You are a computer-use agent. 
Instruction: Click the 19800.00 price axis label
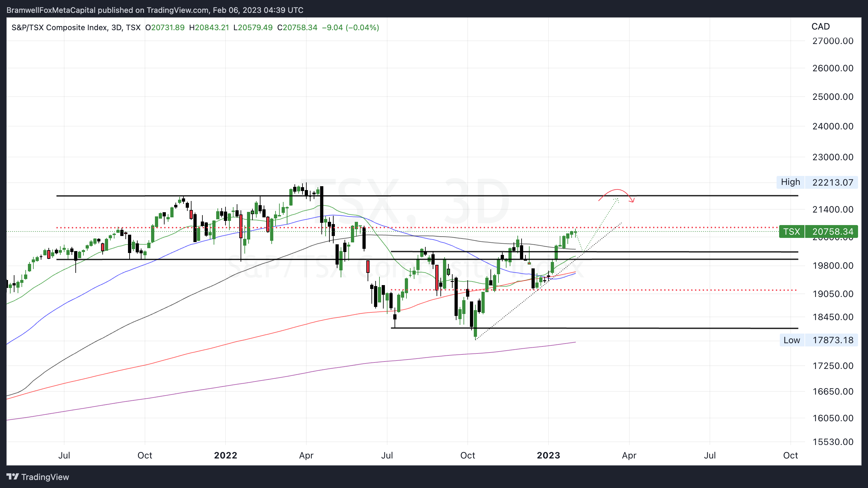(x=833, y=266)
